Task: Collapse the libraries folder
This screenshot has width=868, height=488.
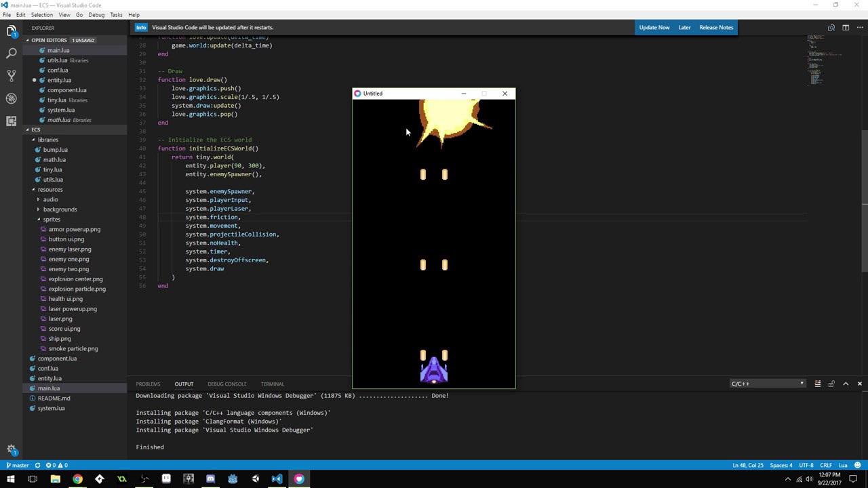Action: 75,140
